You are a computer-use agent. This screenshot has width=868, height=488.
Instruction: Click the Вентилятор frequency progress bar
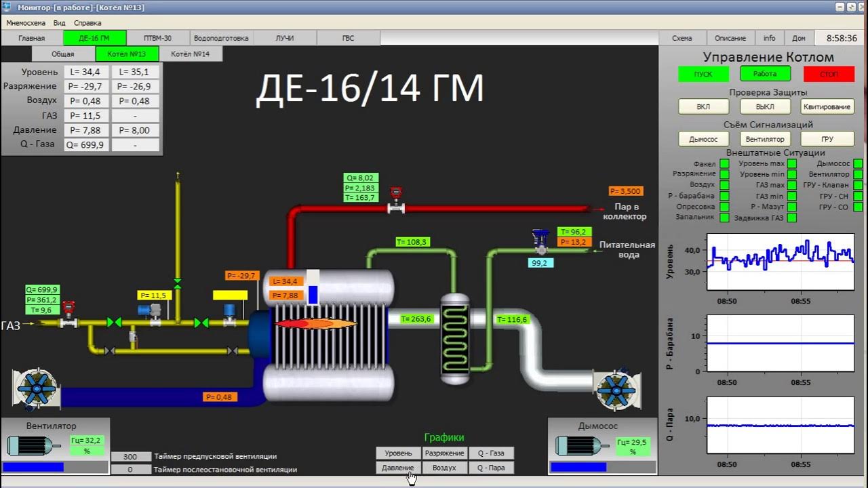pyautogui.click(x=55, y=467)
